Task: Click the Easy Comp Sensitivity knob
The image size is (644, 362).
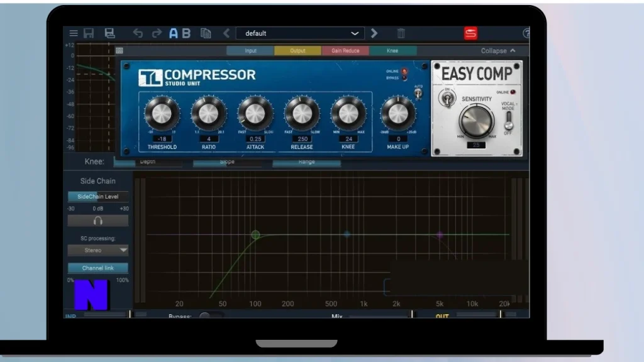Action: tap(476, 120)
